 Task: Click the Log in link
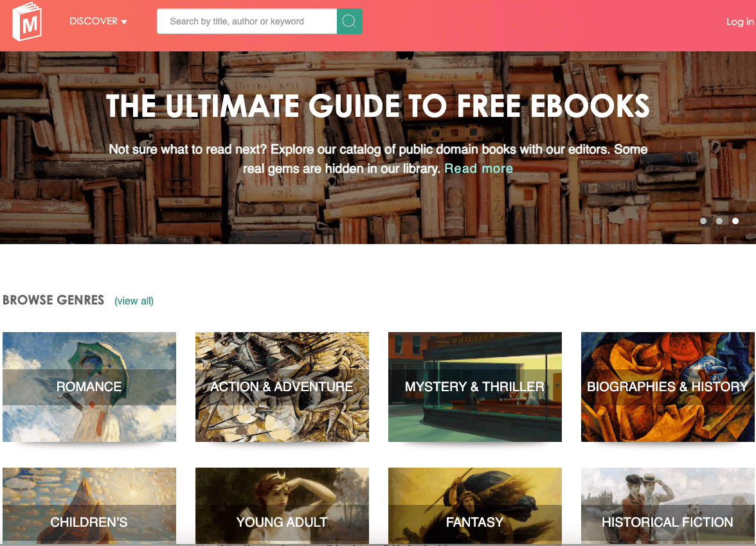click(740, 22)
